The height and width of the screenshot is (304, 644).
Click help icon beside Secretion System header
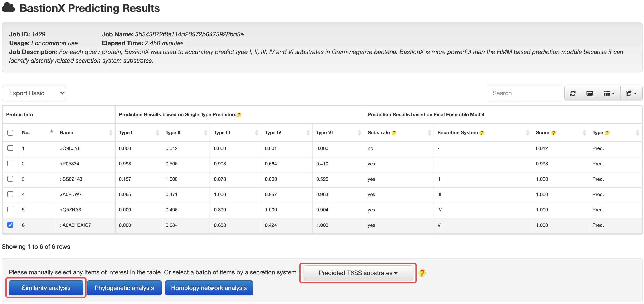tap(482, 133)
